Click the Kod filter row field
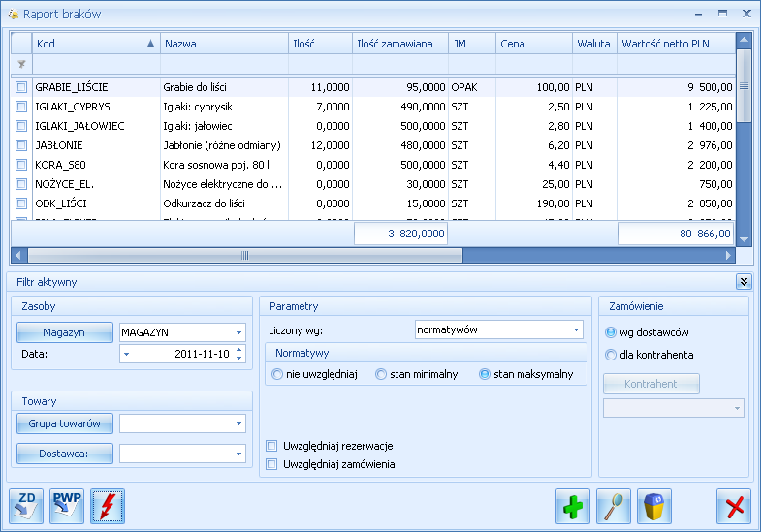Screen dimensions: 761x532 click(96, 64)
